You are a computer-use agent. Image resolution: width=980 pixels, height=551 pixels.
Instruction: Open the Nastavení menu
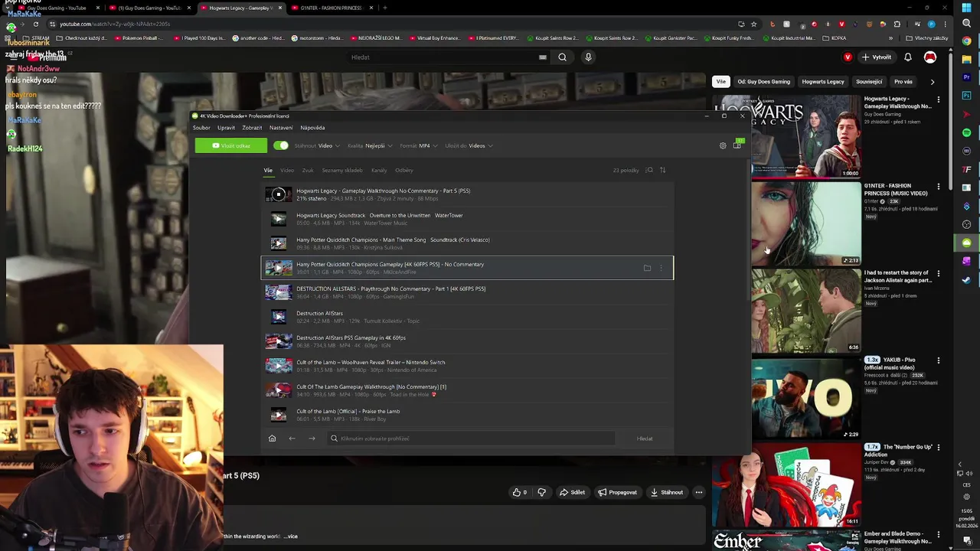(281, 128)
